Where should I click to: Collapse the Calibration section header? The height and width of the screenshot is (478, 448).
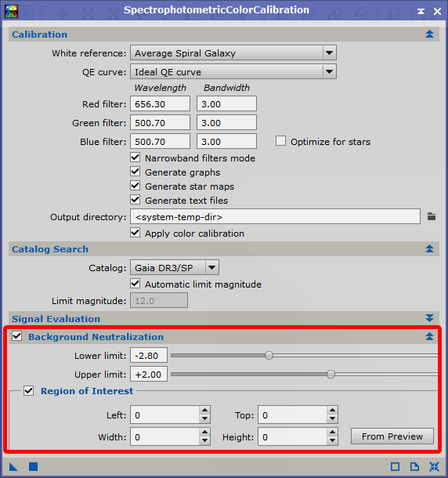pos(429,34)
